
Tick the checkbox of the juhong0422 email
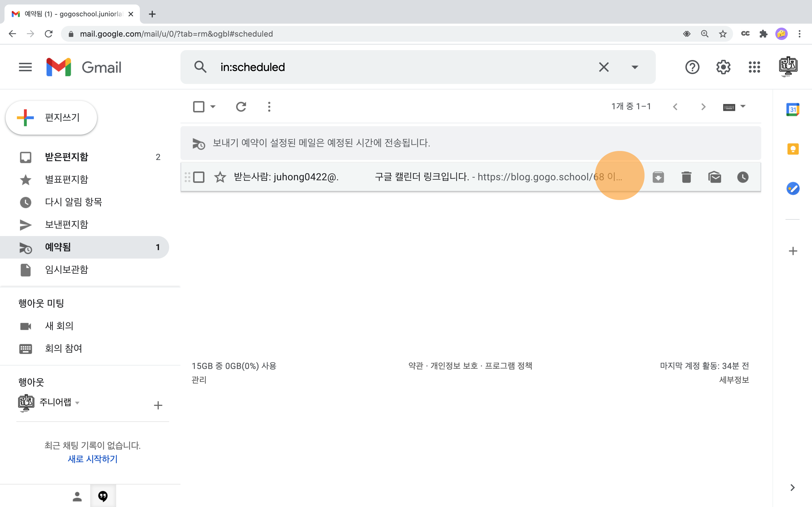[199, 177]
